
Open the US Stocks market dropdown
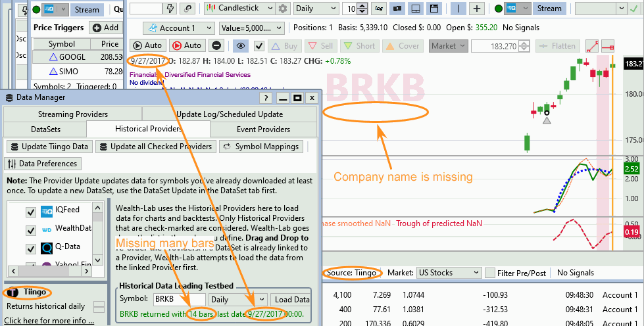[449, 272]
